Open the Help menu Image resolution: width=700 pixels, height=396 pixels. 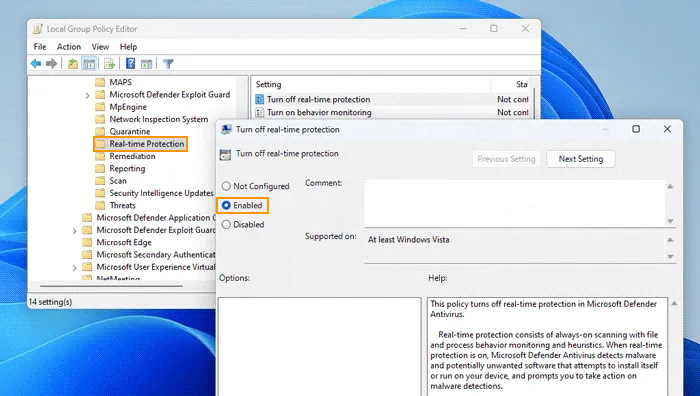coord(128,46)
